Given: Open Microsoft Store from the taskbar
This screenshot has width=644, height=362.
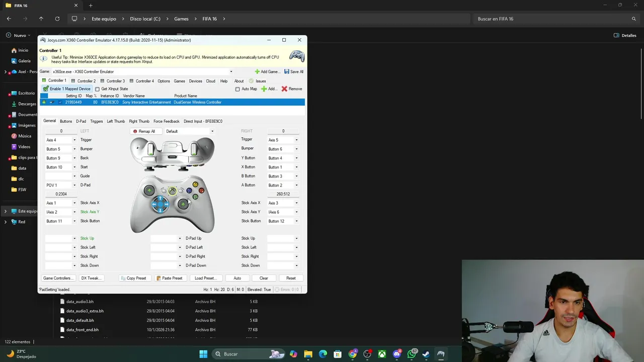Looking at the screenshot, I should 338,354.
